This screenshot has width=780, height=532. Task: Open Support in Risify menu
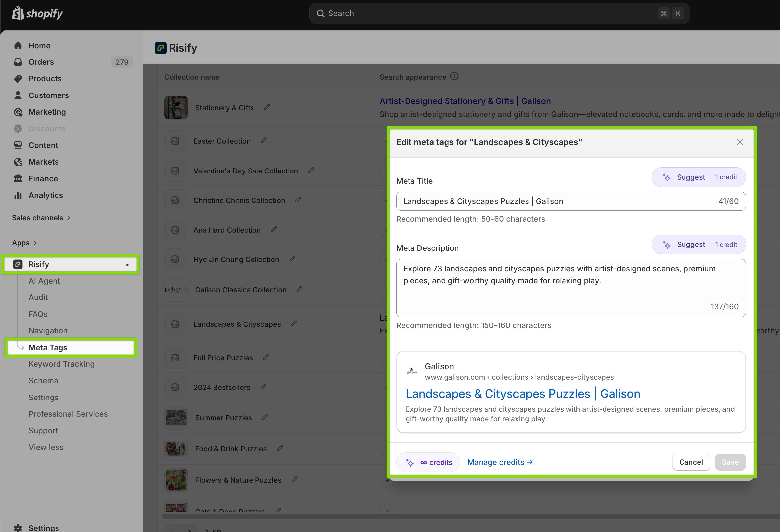click(43, 431)
